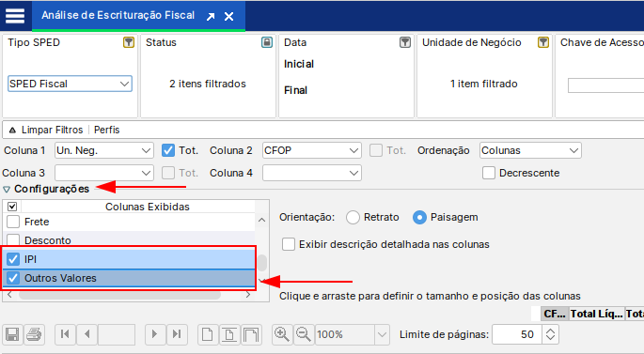Go to the next page
This screenshot has width=644, height=354.
155,334
